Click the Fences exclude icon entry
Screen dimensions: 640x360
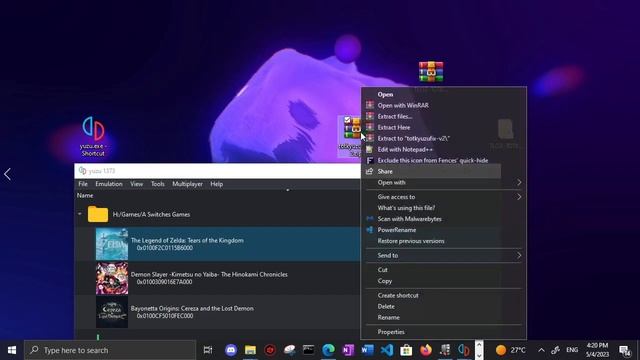click(x=370, y=160)
